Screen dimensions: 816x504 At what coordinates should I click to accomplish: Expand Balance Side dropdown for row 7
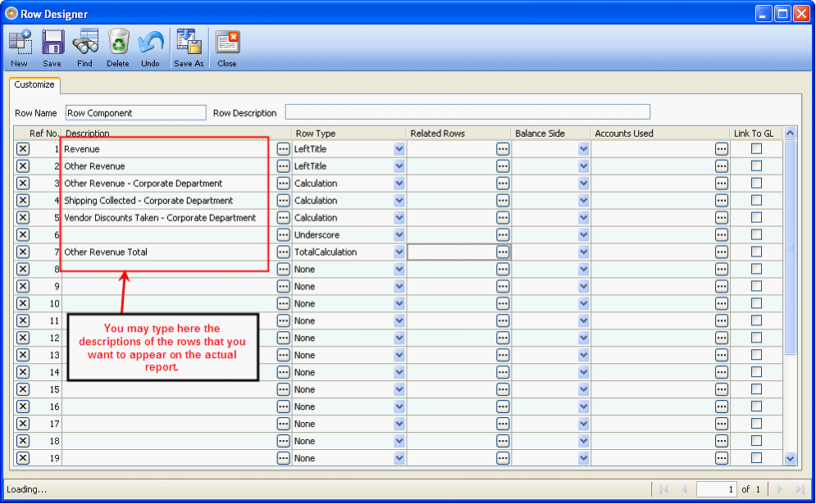point(583,252)
